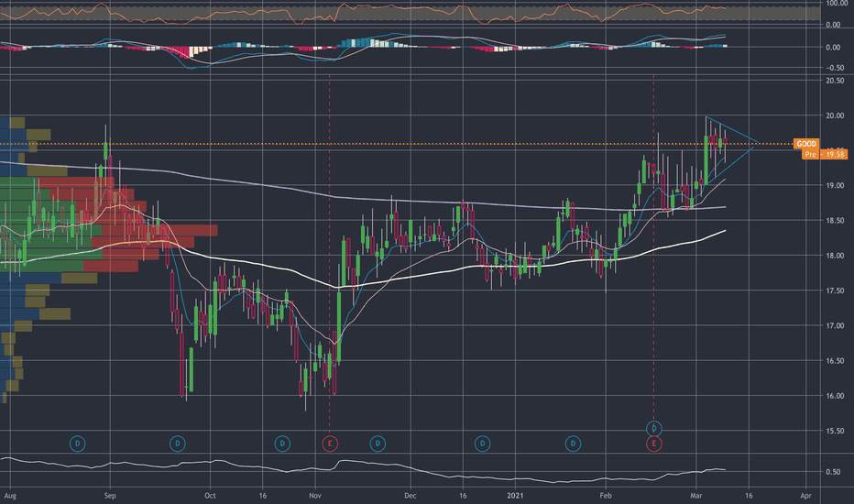This screenshot has width=854, height=504.
Task: Click the 20.00 price axis label
Action: coord(835,115)
